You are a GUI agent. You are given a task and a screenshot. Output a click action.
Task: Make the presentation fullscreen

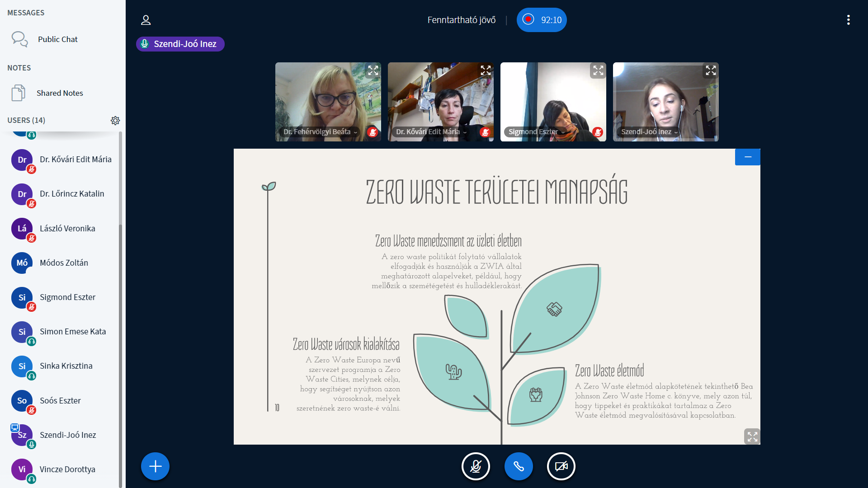(x=752, y=436)
